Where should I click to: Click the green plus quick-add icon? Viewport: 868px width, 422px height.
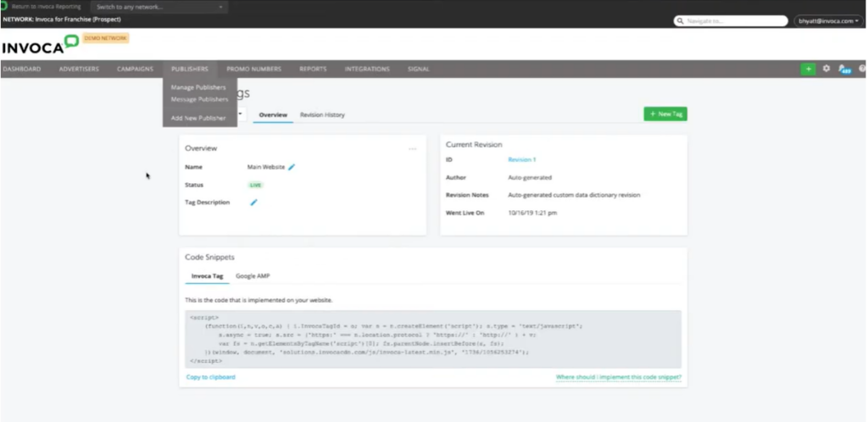(x=808, y=69)
